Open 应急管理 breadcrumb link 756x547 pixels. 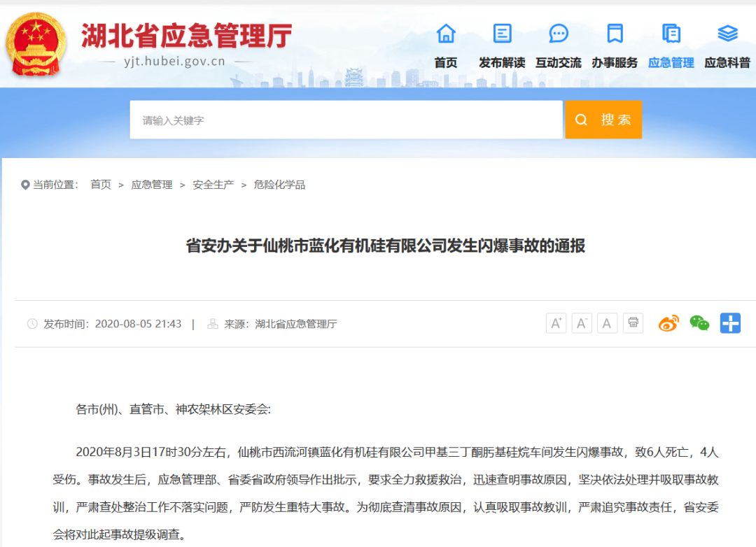point(152,185)
